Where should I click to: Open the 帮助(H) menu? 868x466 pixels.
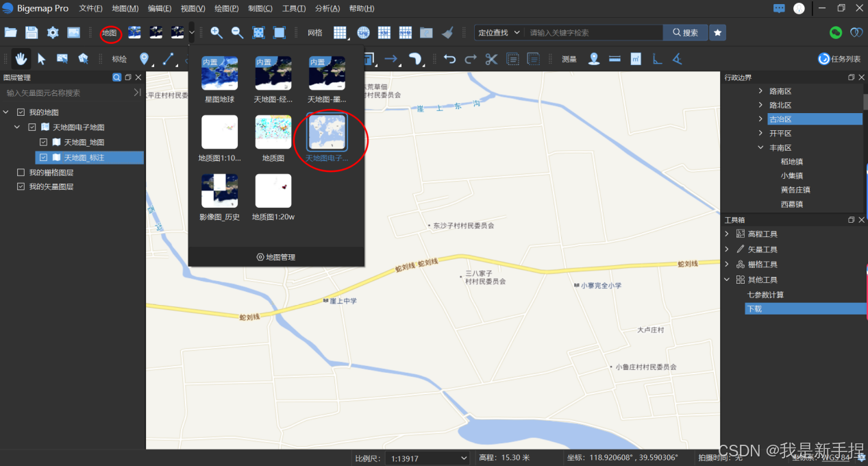coord(362,8)
